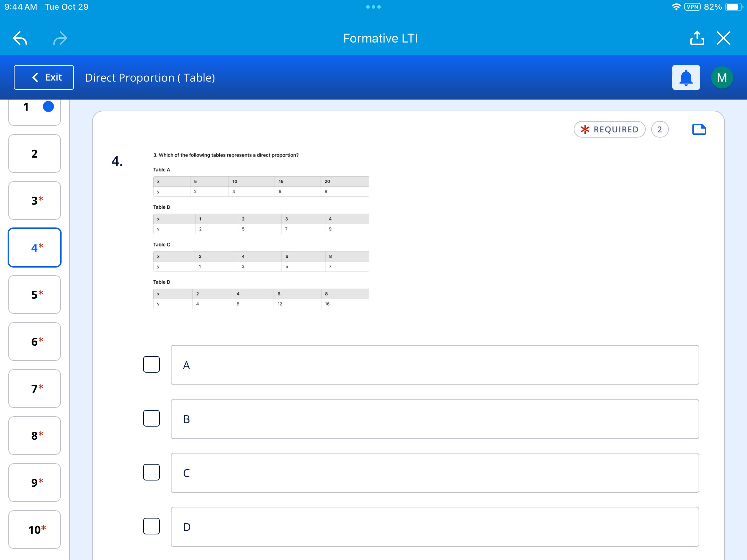Screen dimensions: 747x560
Task: Tap the Wi-Fi status icon
Action: pos(676,7)
